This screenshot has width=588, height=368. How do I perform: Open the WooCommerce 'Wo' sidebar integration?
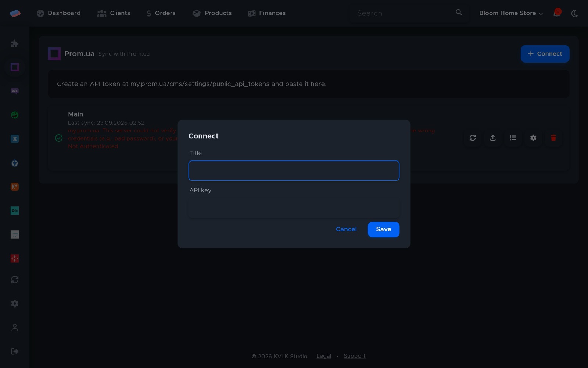click(x=15, y=91)
